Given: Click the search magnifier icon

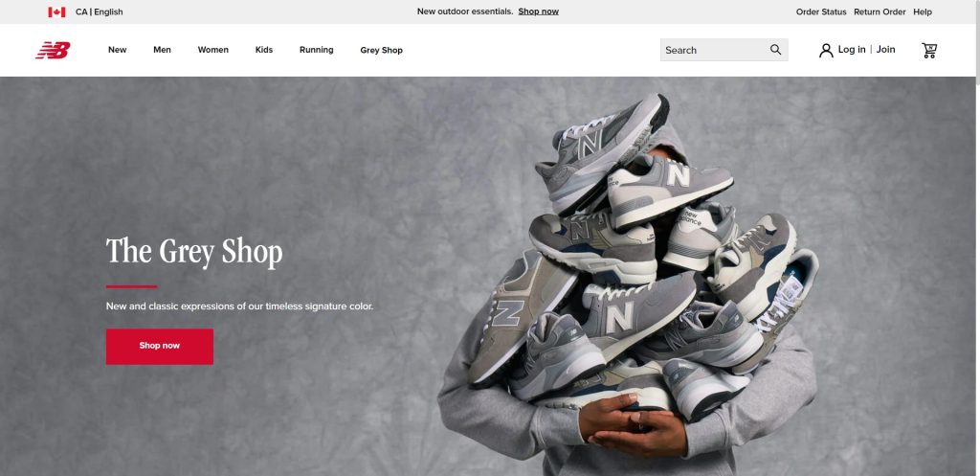Looking at the screenshot, I should 775,50.
